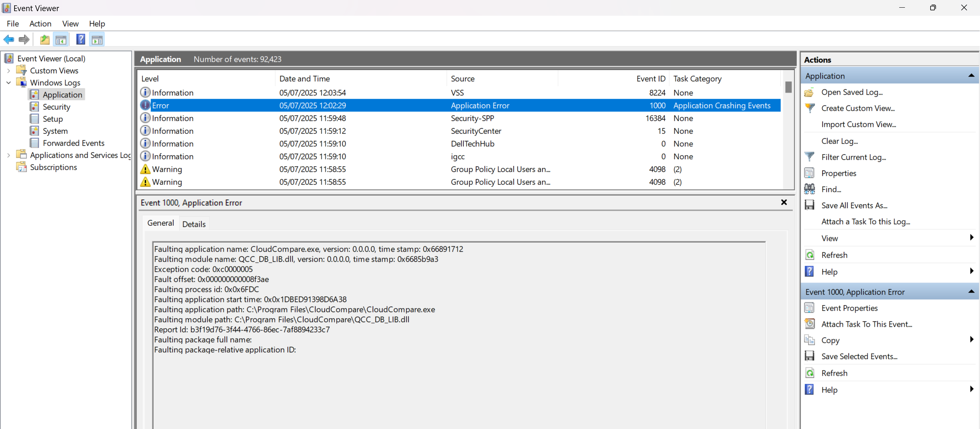Screen dimensions: 980x429
Task: Expand the Custom Views node
Action: (x=8, y=70)
